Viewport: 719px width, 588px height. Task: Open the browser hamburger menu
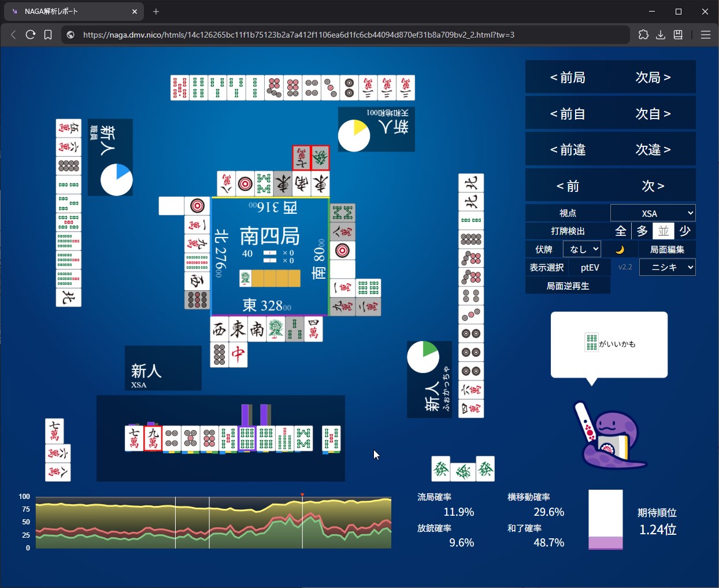point(705,35)
